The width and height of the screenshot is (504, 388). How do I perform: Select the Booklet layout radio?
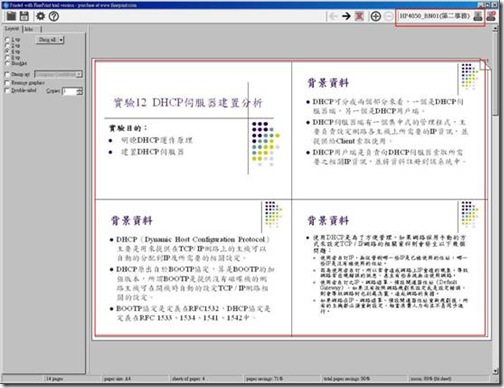[7, 63]
